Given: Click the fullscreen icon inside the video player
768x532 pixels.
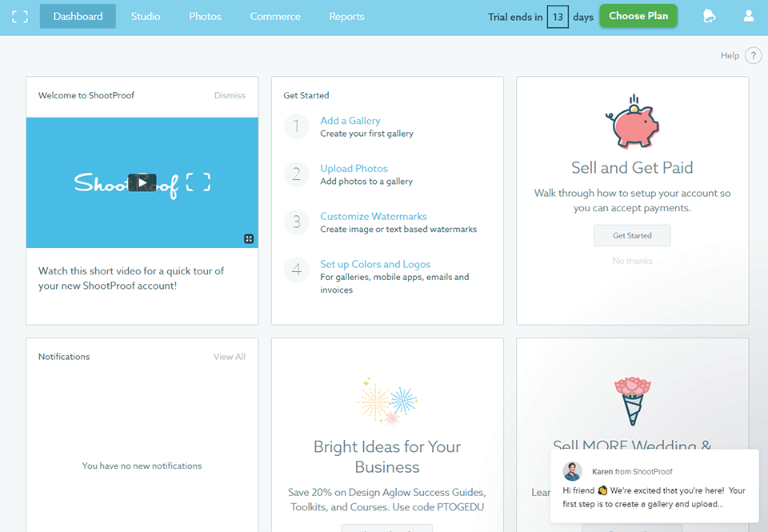Looking at the screenshot, I should (x=248, y=238).
